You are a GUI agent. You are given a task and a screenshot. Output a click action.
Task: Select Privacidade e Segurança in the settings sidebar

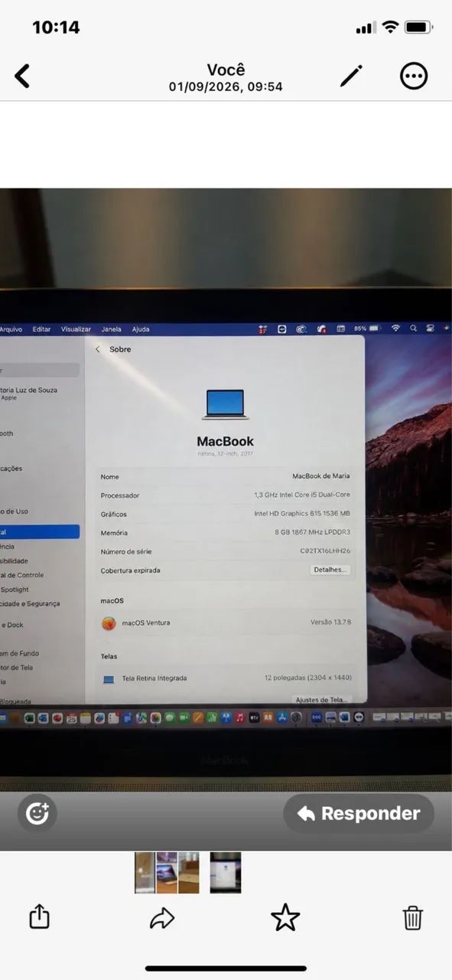[x=30, y=603]
